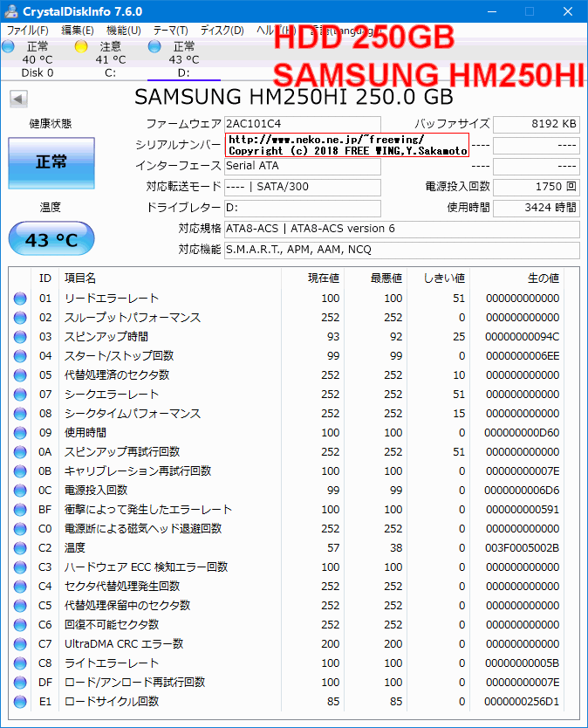Click status orb for ID 08 row

[20, 414]
